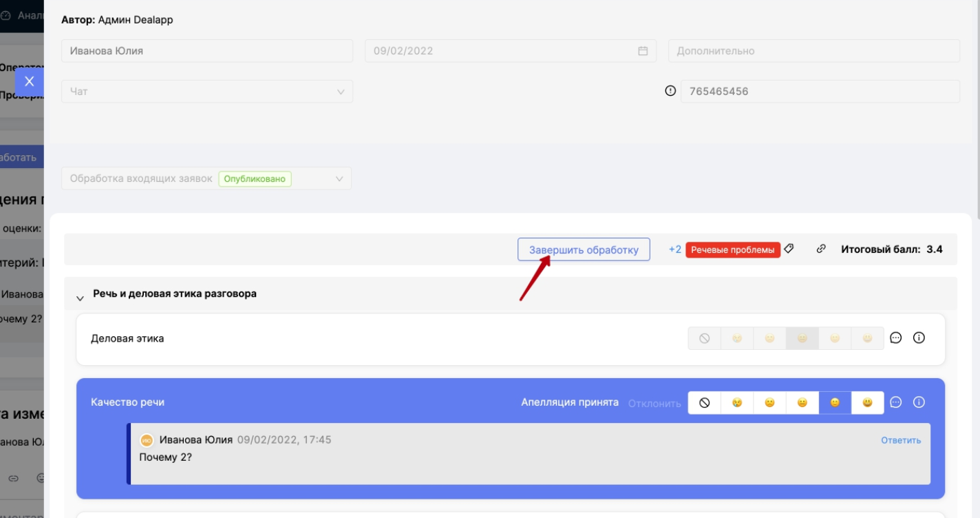Click Ответить link on Иванова Юлия's comment
The height and width of the screenshot is (518, 980).
point(900,440)
